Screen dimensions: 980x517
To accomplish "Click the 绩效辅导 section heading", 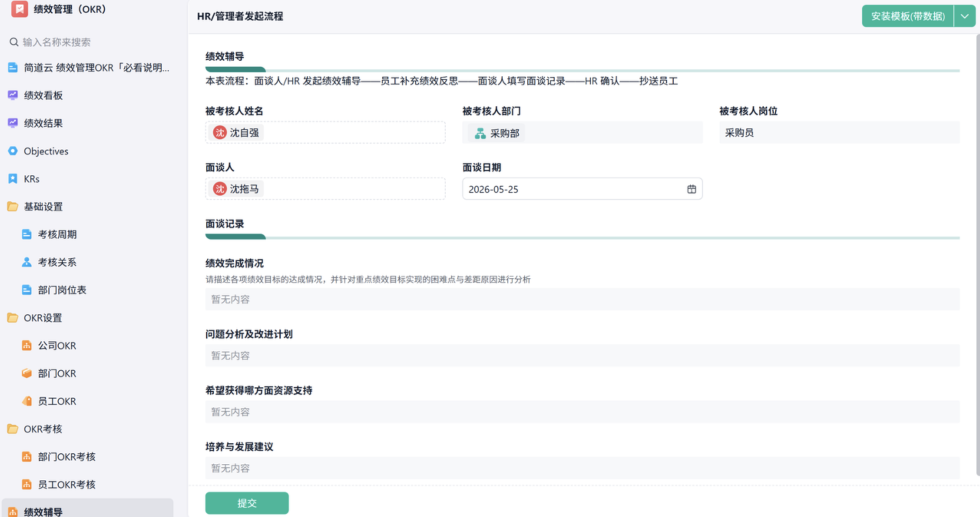I will tap(225, 56).
